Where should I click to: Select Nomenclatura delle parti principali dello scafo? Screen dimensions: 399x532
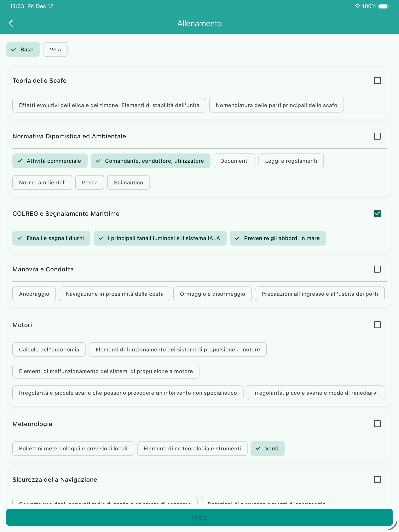click(277, 105)
